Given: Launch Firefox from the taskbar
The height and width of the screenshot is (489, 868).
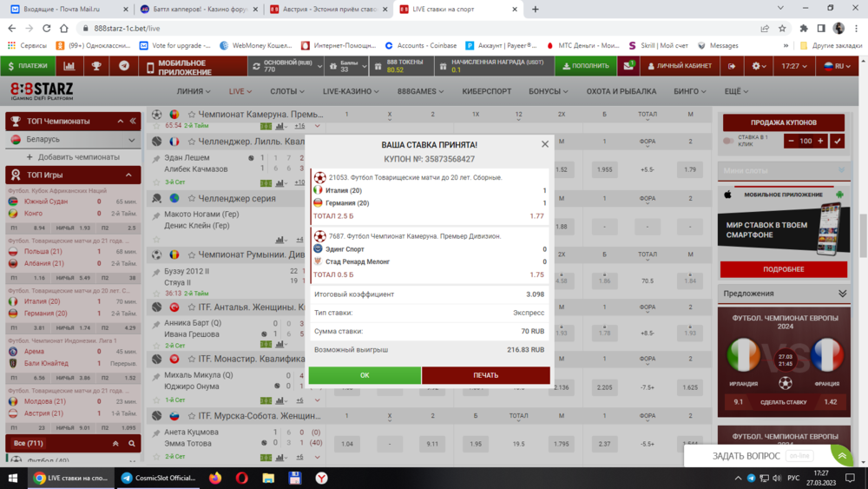Looking at the screenshot, I should 215,478.
